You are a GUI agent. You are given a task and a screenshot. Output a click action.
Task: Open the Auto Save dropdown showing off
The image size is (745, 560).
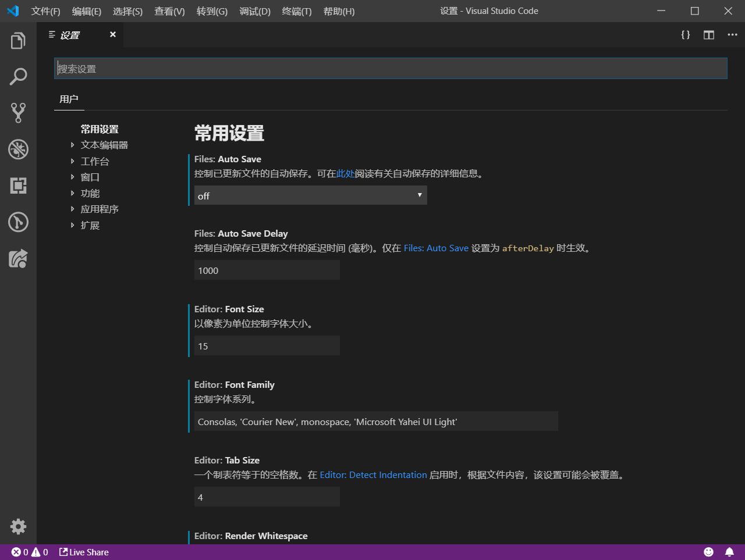311,195
